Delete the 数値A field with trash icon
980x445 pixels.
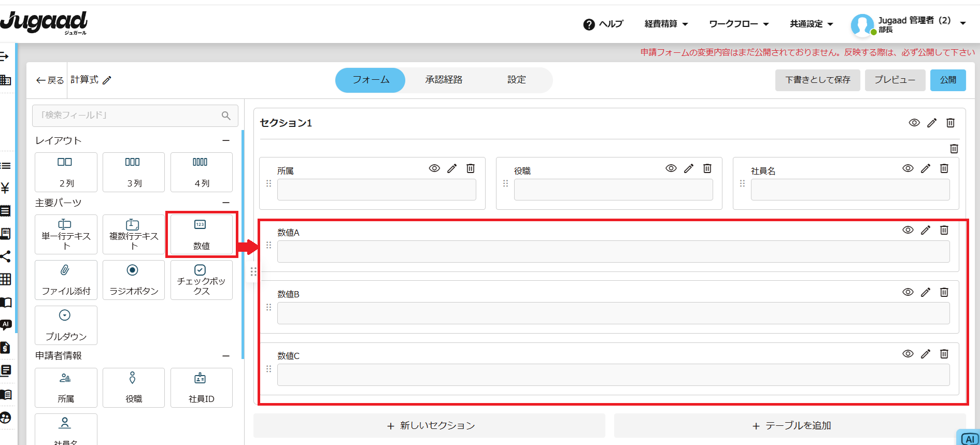tap(944, 230)
